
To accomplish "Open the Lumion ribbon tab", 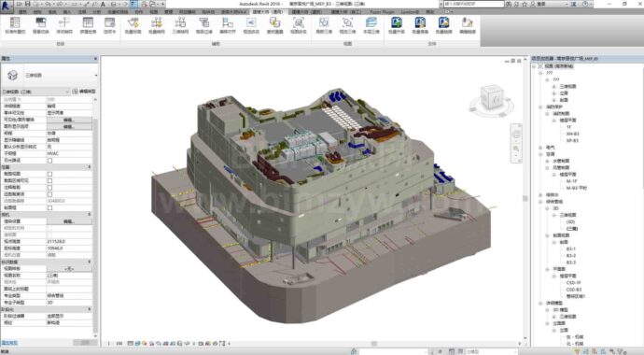I will [410, 12].
